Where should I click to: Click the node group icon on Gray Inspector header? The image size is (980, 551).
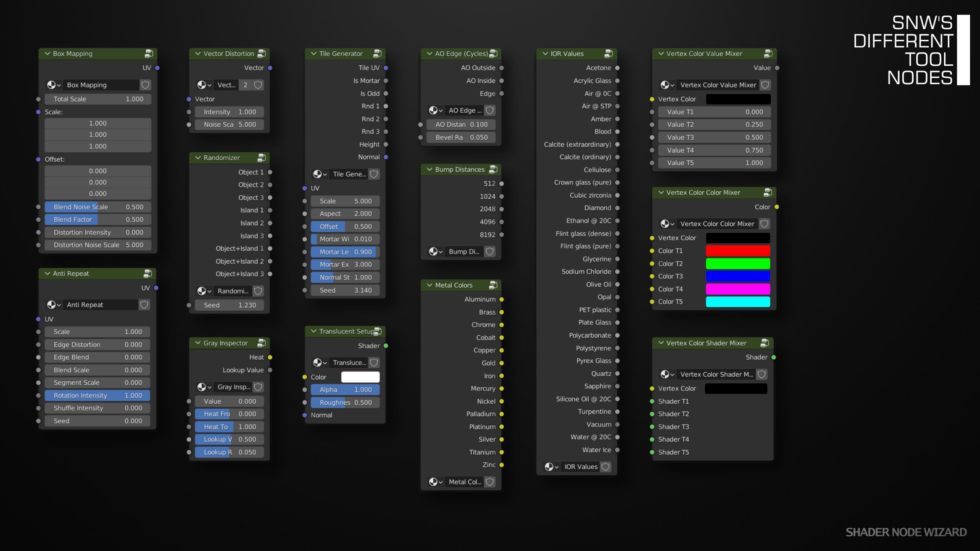click(x=262, y=343)
